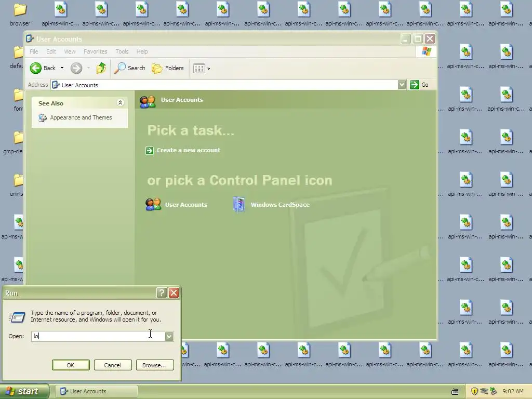532x399 pixels.
Task: Click the green arrow beside Create a new account
Action: click(150, 150)
